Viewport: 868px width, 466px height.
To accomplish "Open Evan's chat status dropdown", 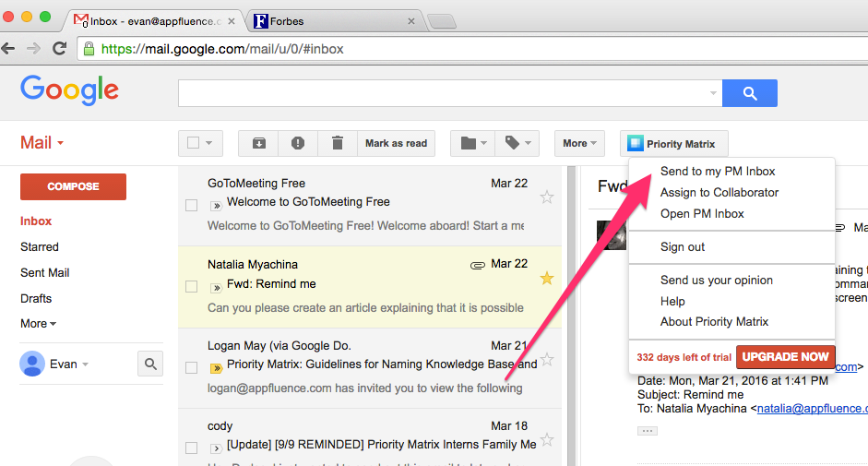I will (x=85, y=364).
